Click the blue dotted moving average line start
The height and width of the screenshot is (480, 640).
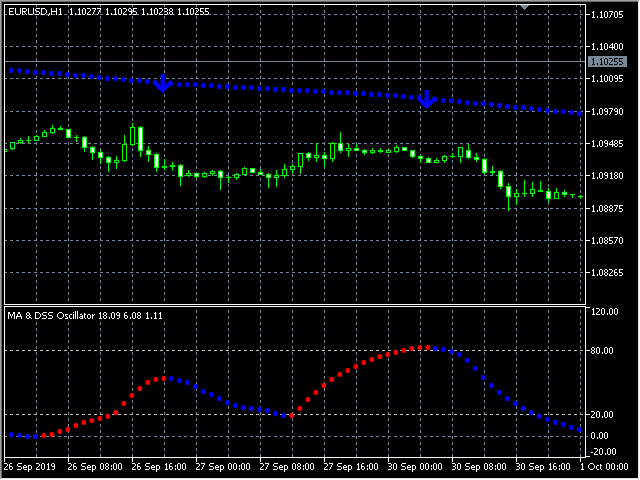tap(11, 71)
